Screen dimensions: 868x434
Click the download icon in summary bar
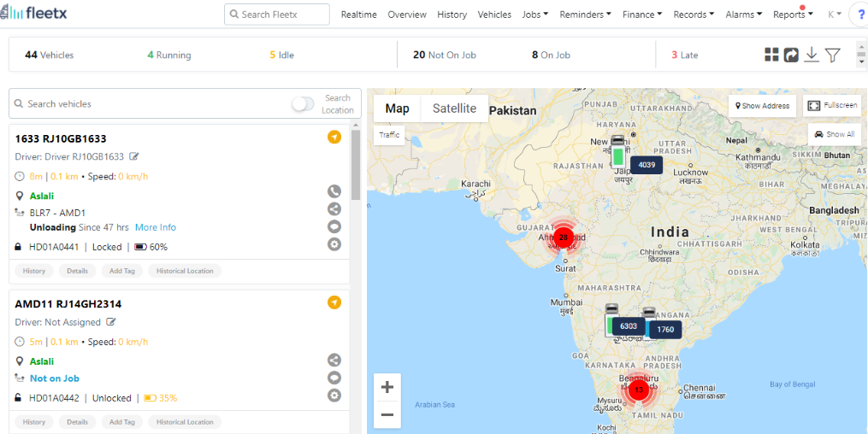click(812, 54)
